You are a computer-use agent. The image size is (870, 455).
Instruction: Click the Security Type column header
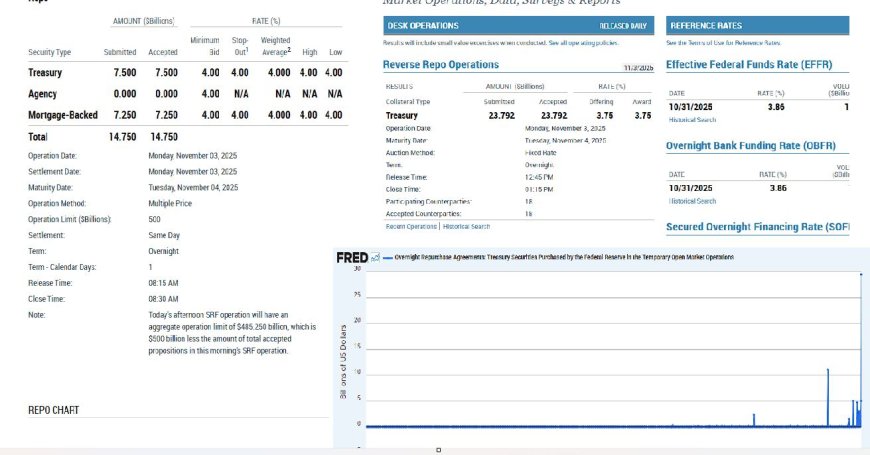pos(49,52)
